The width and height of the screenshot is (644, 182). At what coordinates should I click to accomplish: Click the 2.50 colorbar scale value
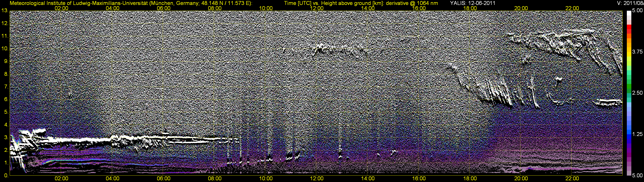[x=637, y=93]
